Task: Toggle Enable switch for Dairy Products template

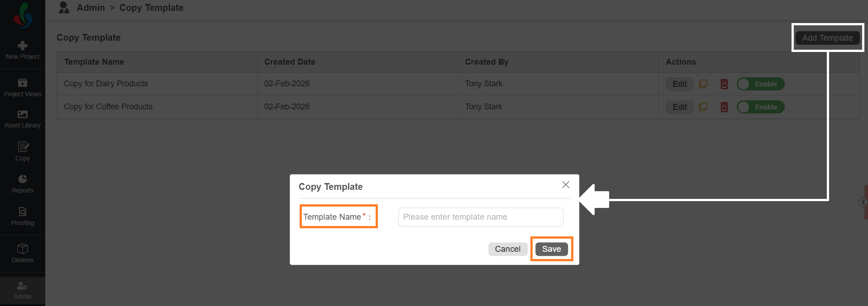Action: pos(760,84)
